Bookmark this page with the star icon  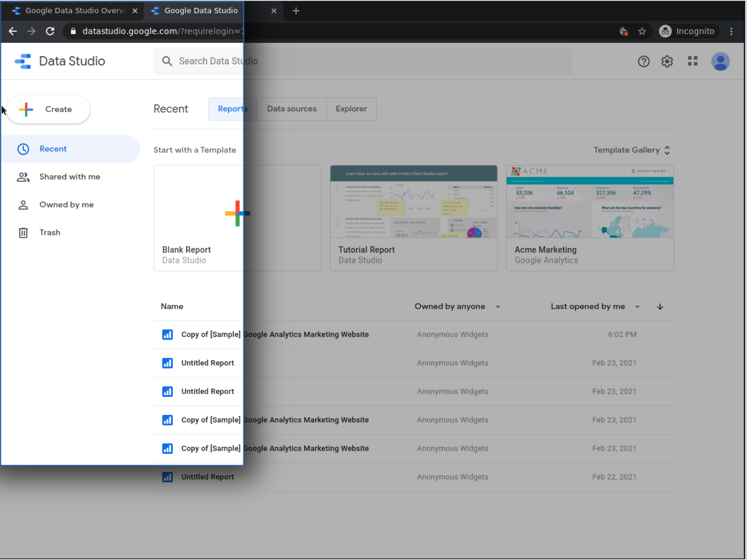(642, 31)
